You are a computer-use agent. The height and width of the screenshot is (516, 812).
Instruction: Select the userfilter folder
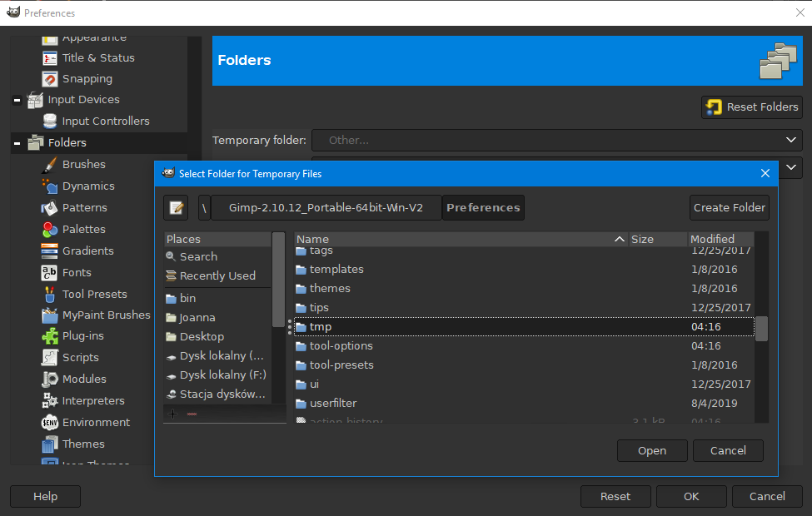click(x=524, y=404)
